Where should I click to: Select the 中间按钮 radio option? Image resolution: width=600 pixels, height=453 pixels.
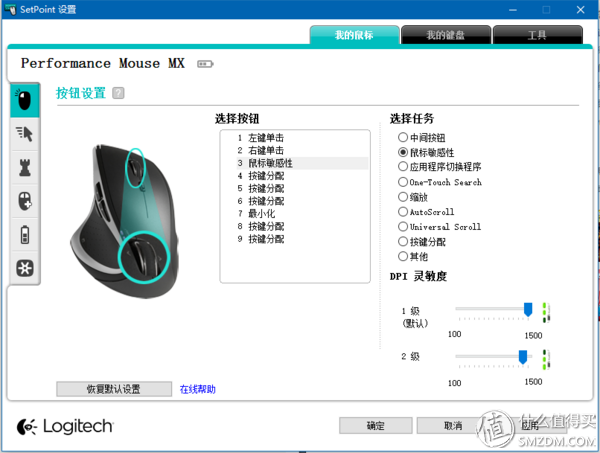403,137
